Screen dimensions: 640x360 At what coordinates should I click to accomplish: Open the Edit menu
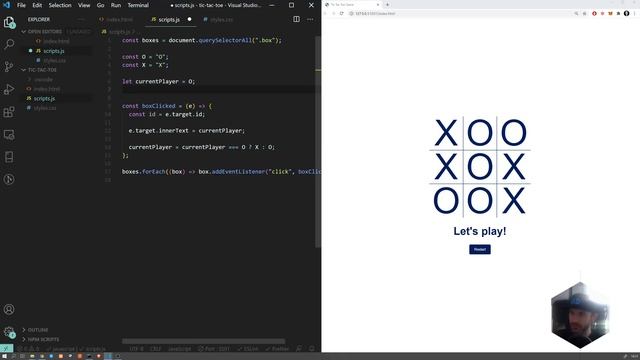point(37,5)
